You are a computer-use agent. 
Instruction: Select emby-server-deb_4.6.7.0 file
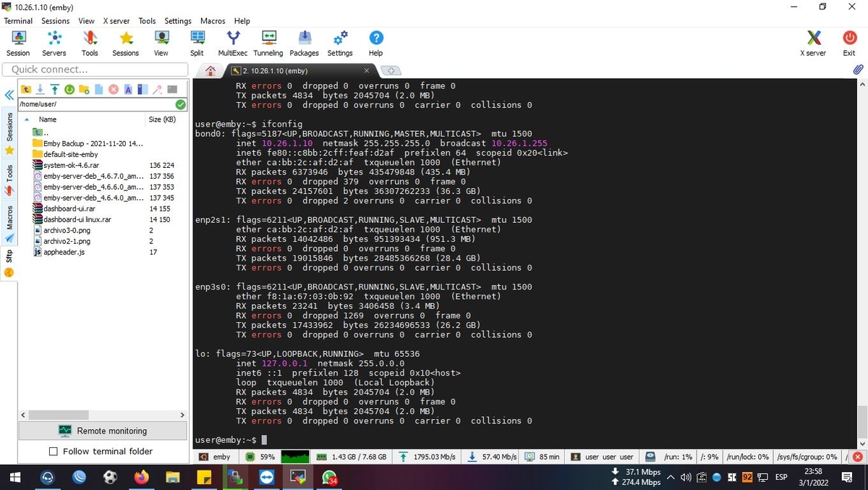[x=88, y=176]
